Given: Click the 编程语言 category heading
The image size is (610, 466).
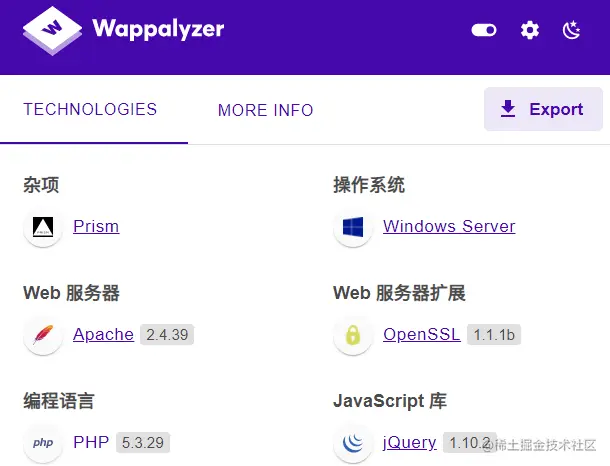Looking at the screenshot, I should tap(59, 401).
